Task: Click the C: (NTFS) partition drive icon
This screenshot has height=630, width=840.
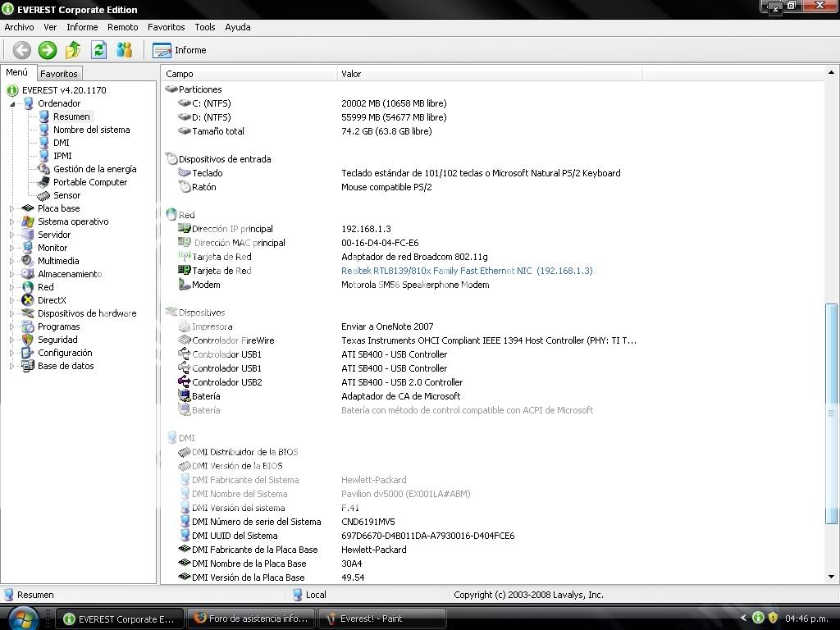Action: pyautogui.click(x=185, y=103)
